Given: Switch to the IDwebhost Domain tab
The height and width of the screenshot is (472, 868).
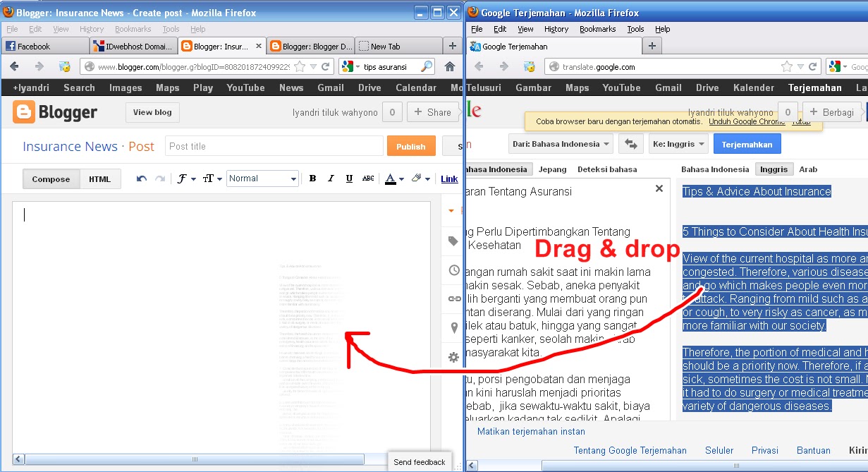Looking at the screenshot, I should pyautogui.click(x=133, y=47).
